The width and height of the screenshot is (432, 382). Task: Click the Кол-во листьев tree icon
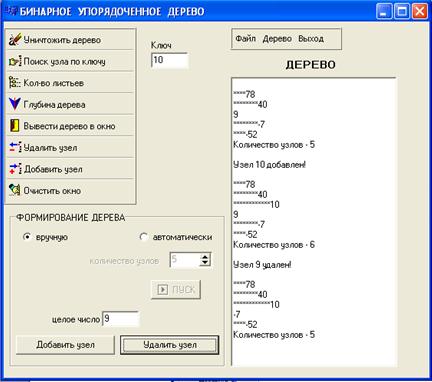tap(15, 82)
